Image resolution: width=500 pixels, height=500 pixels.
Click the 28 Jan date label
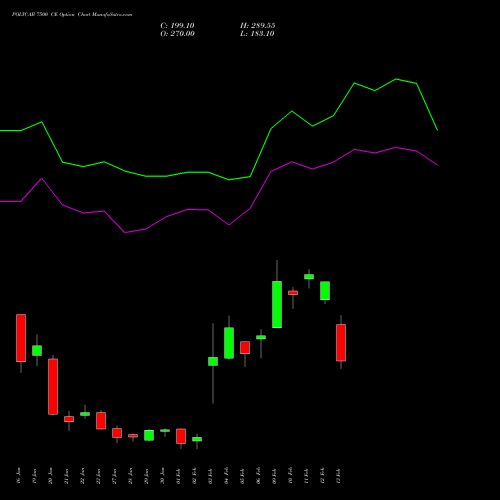coord(130,476)
